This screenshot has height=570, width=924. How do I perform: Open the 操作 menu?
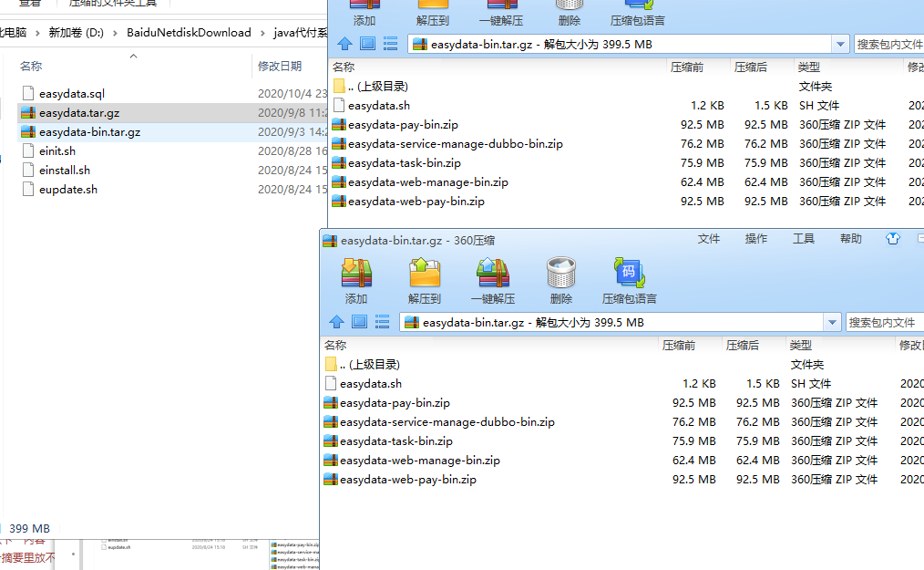pyautogui.click(x=756, y=239)
